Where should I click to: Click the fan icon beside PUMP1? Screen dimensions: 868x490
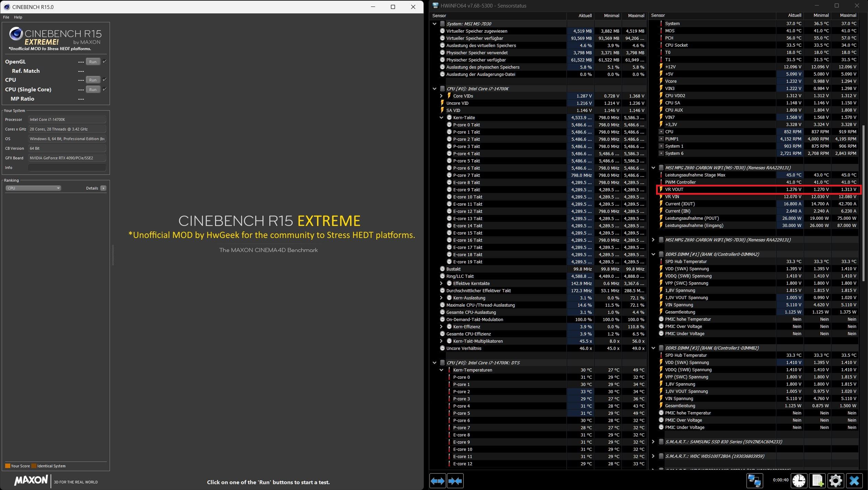click(x=661, y=139)
